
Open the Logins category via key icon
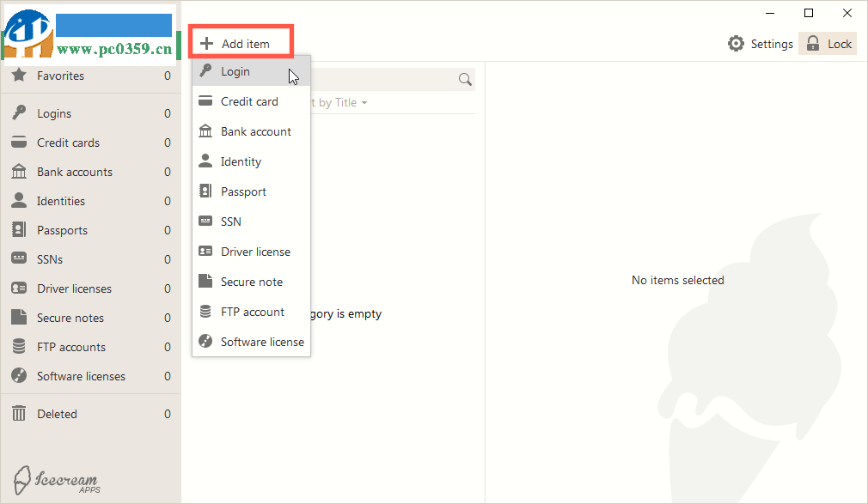[x=18, y=112]
